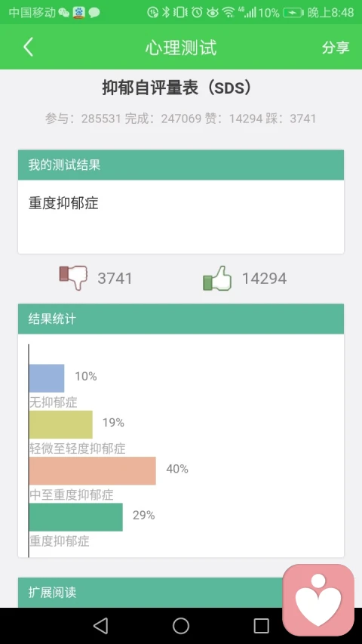Select the yellow 19% bar
This screenshot has height=644, width=362.
[x=61, y=425]
